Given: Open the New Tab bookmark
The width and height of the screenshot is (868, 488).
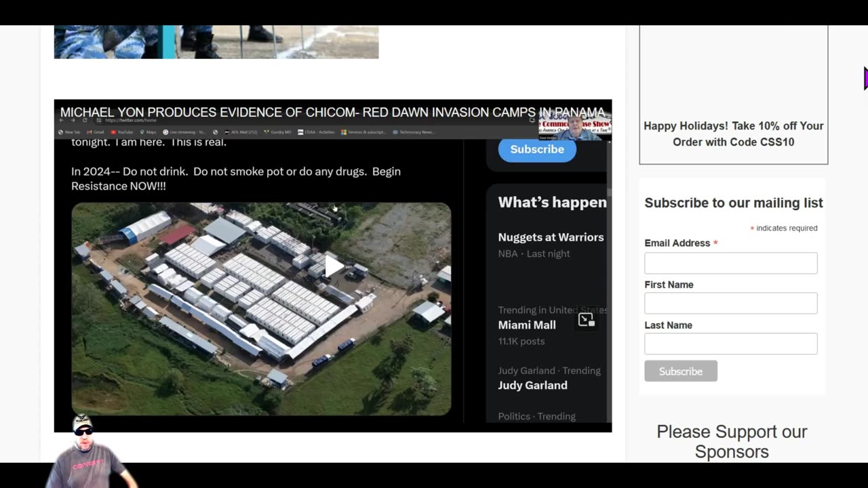Looking at the screenshot, I should point(69,132).
